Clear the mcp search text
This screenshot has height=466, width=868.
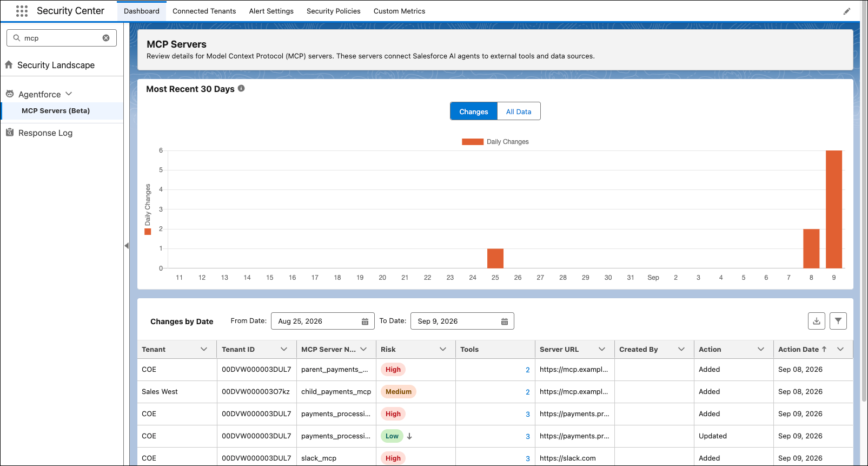(106, 38)
